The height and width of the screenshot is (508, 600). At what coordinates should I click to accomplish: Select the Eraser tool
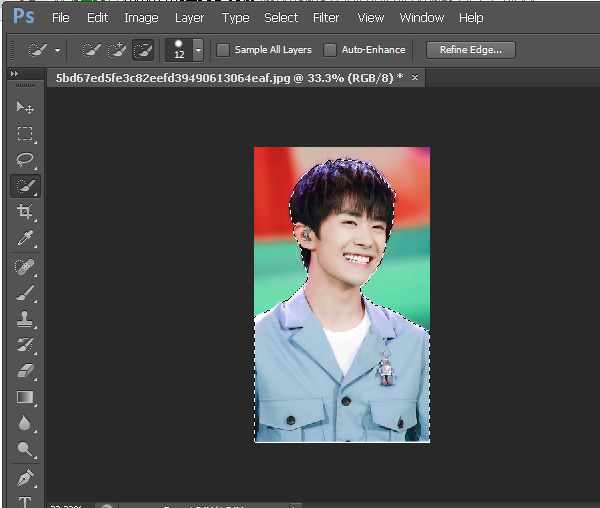pos(25,371)
